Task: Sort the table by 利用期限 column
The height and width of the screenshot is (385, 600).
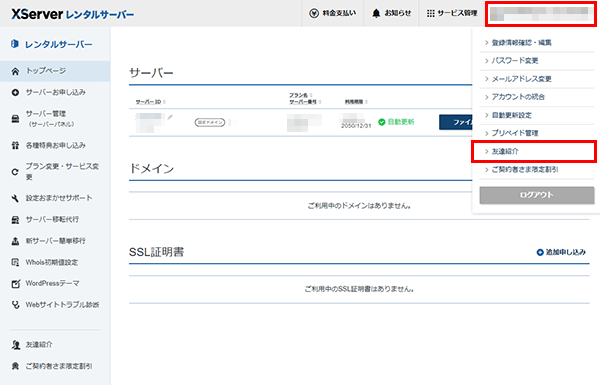Action: click(x=356, y=102)
